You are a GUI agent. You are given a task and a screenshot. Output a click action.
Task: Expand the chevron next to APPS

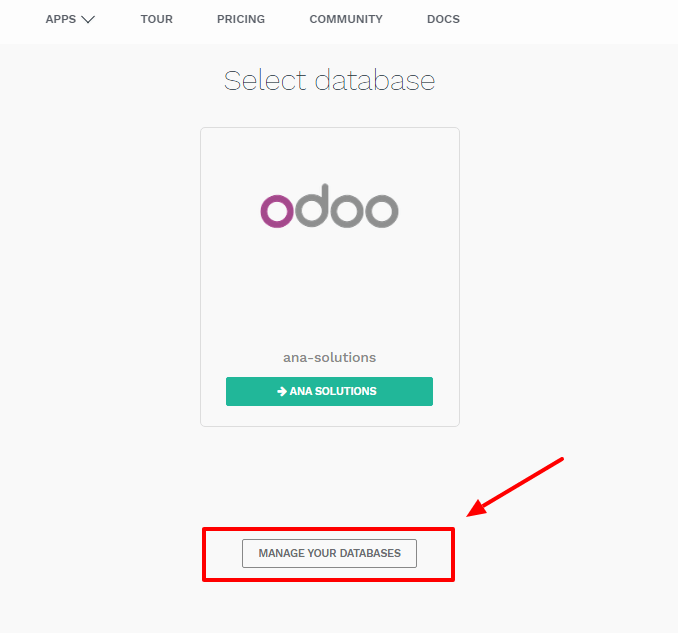(x=87, y=19)
